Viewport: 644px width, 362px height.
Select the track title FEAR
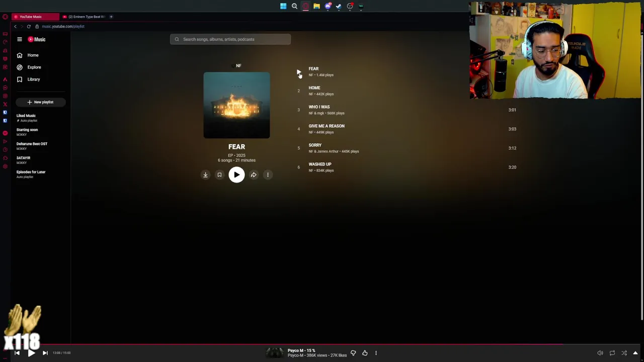(313, 69)
